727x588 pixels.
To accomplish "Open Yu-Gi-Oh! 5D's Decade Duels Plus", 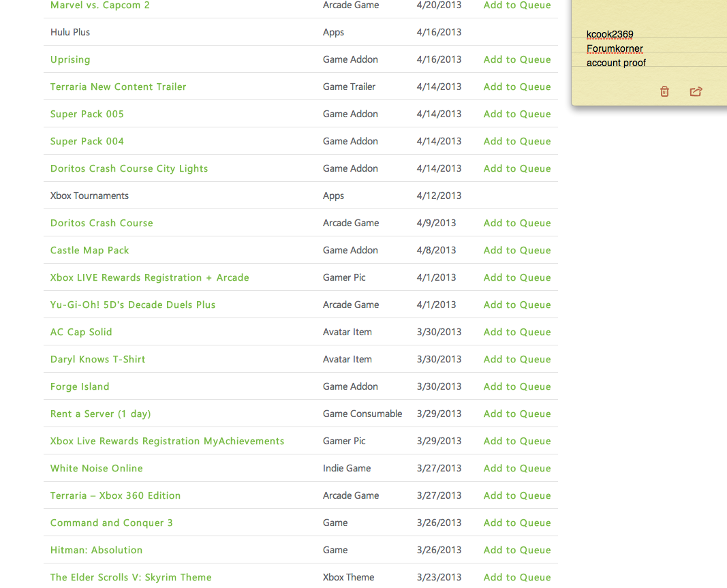I will click(x=133, y=305).
